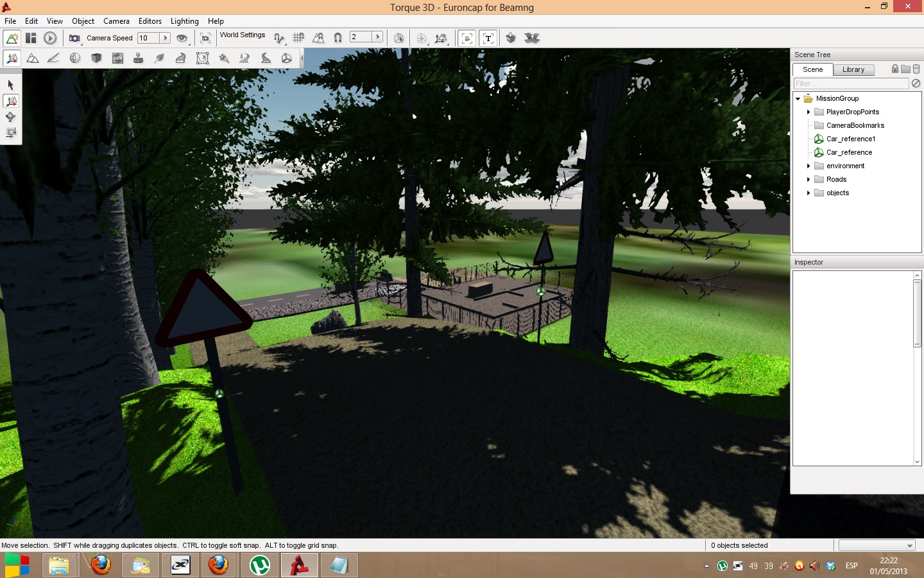Toggle the soft snapping magnet icon
Viewport: 924px width, 578px height.
338,38
